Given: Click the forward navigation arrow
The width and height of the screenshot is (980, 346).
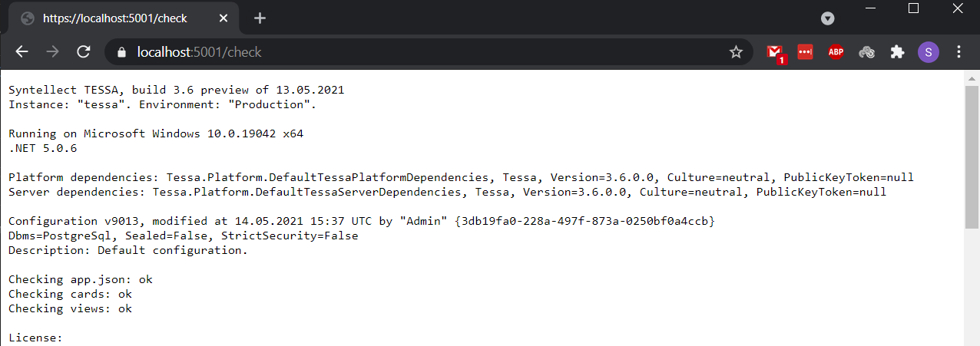Looking at the screenshot, I should [52, 52].
